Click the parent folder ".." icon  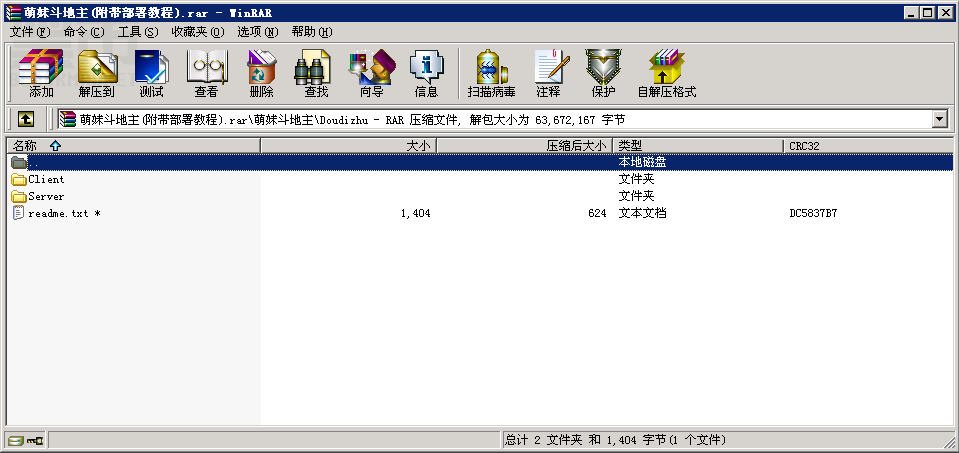[19, 162]
